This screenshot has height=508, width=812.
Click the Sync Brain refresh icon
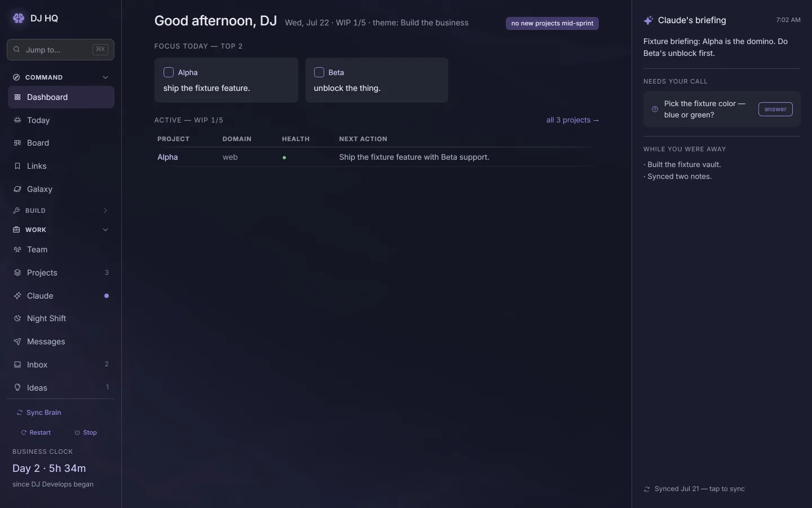[20, 413]
